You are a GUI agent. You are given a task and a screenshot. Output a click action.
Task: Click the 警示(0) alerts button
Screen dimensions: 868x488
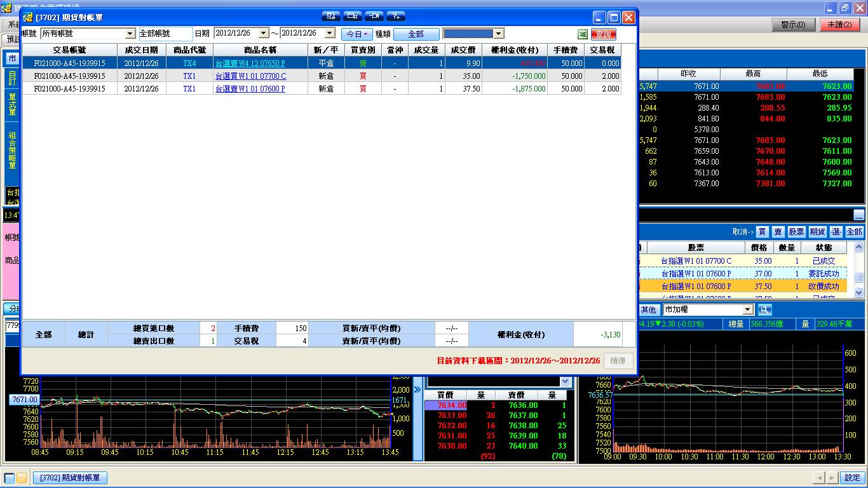[x=794, y=25]
